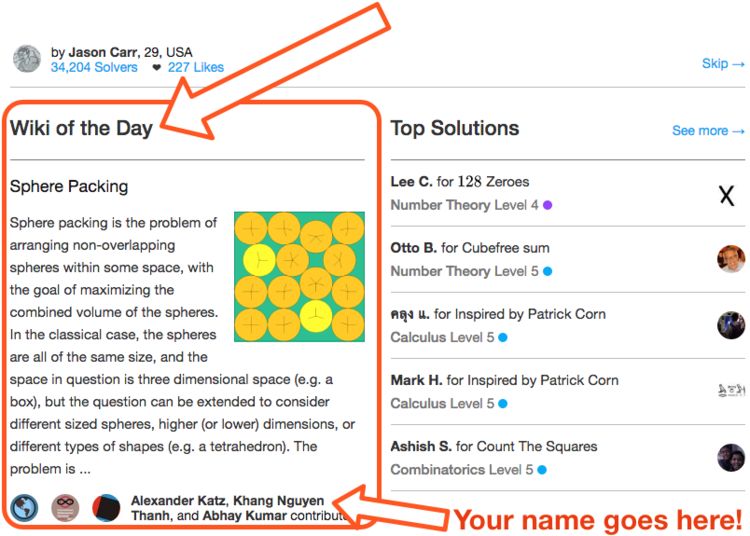
Task: Click the sphere packing diagram thumbnail
Action: click(299, 276)
